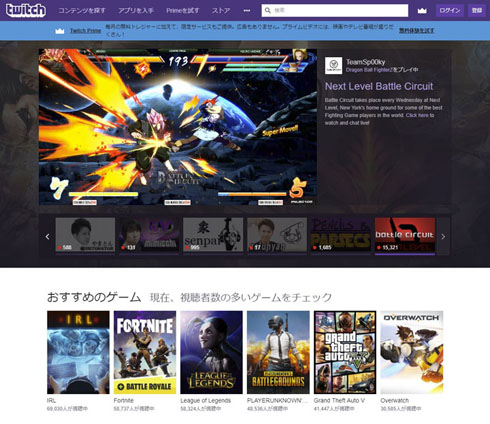
Task: Select the carousel stream with 588 viewers
Action: (x=85, y=235)
